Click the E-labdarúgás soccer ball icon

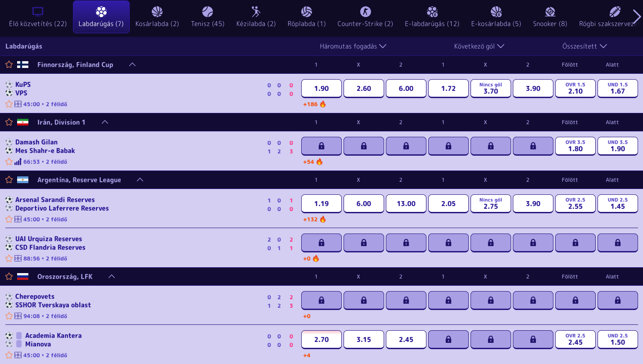(x=432, y=12)
